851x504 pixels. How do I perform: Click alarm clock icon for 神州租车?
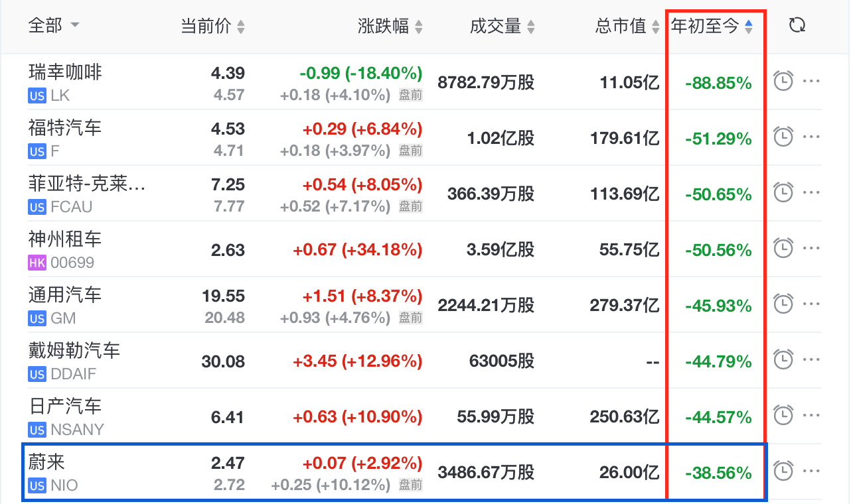[784, 249]
